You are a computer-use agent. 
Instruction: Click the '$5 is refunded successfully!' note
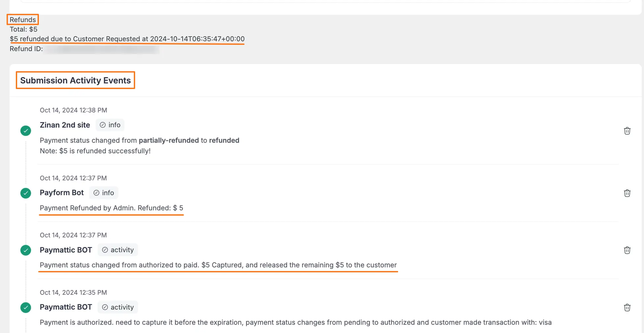[95, 151]
